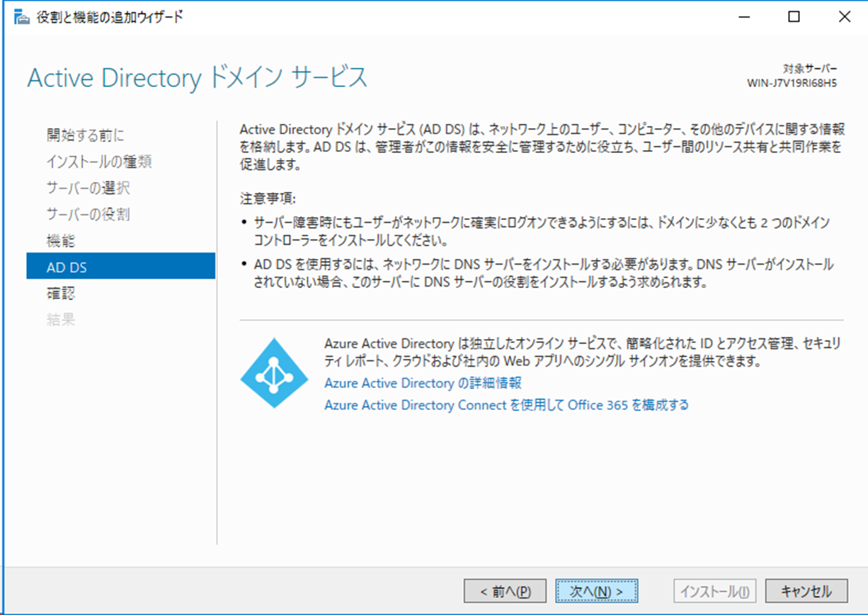Click server name WIN-J7V19RI68H5
The height and width of the screenshot is (615, 868).
pyautogui.click(x=792, y=83)
